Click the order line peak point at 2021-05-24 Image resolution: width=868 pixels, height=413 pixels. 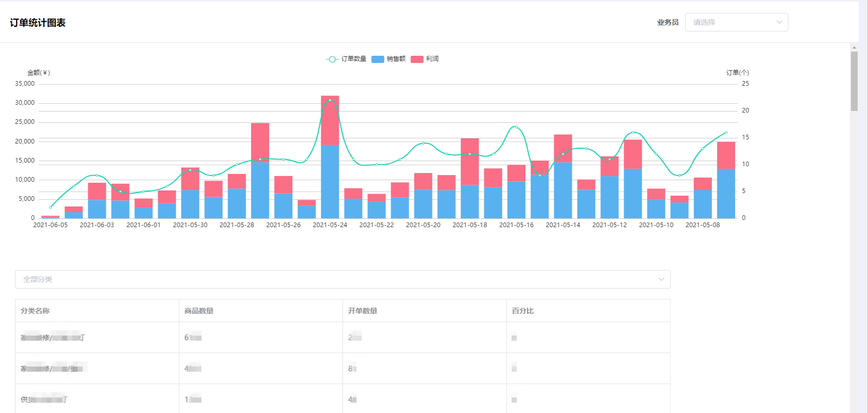pyautogui.click(x=330, y=100)
